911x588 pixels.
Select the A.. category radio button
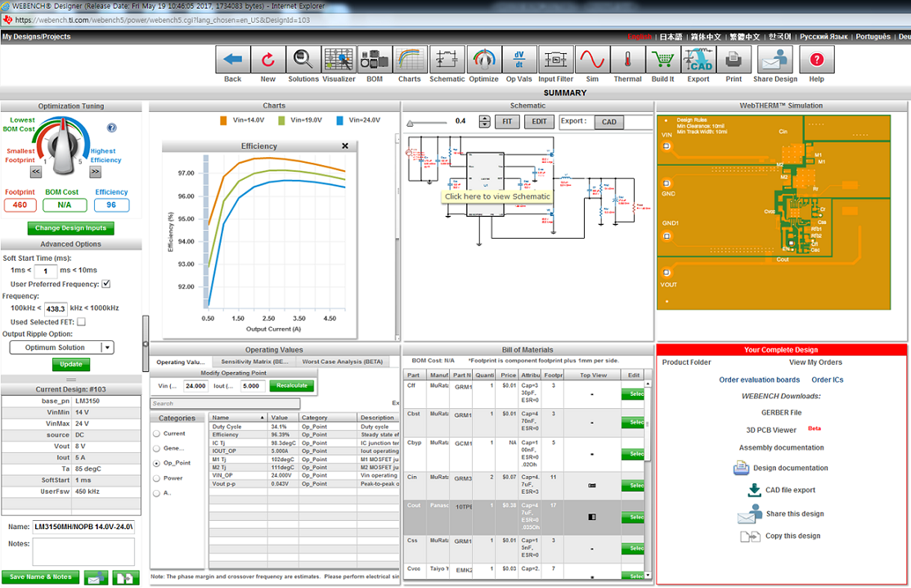tap(157, 493)
